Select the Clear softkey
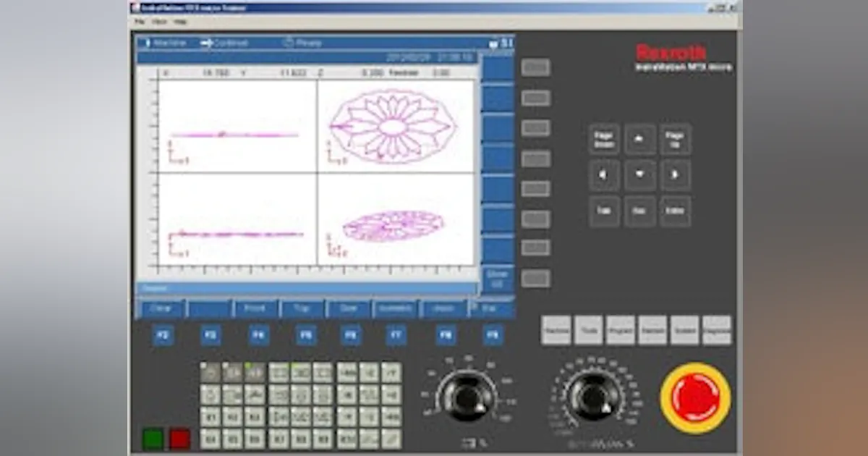Image resolution: width=868 pixels, height=456 pixels. point(161,308)
